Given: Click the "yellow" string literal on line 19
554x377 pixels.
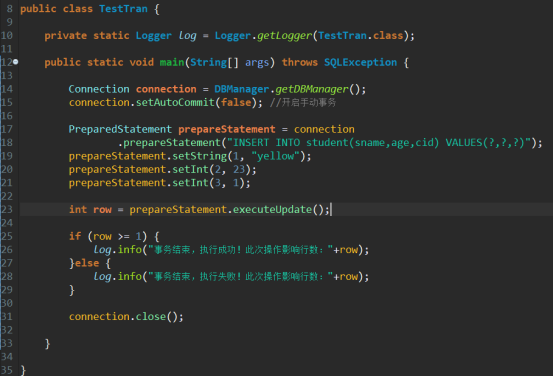Looking at the screenshot, I should coord(275,156).
